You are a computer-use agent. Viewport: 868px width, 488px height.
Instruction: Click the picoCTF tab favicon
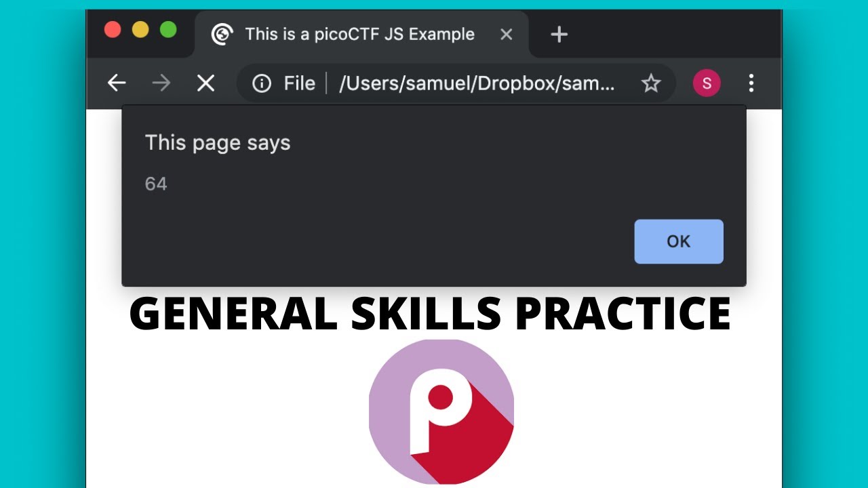[222, 34]
